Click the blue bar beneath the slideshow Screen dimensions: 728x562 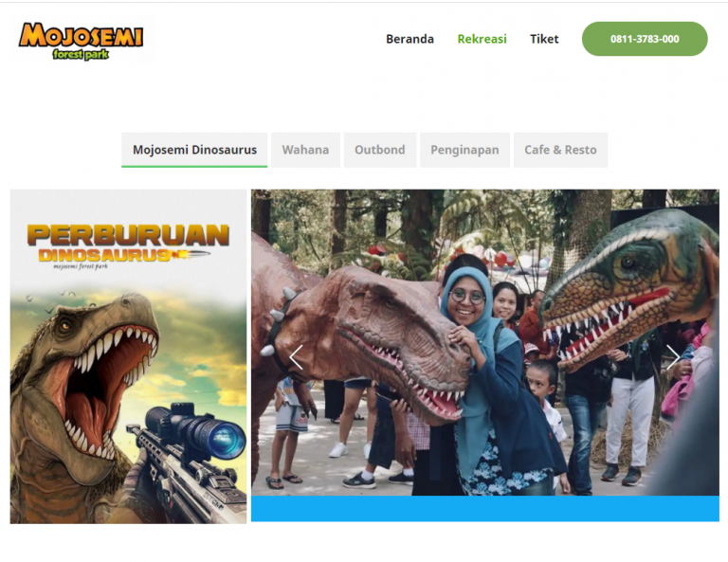click(x=485, y=509)
